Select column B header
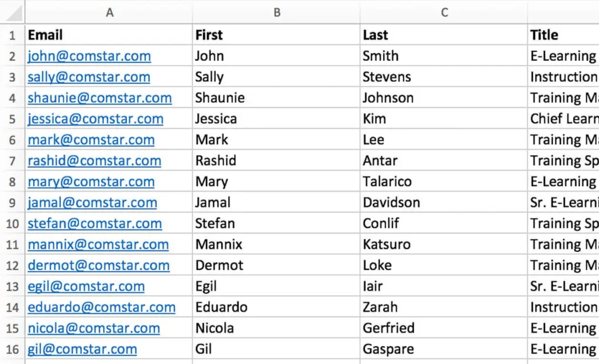The height and width of the screenshot is (364, 599). point(277,12)
